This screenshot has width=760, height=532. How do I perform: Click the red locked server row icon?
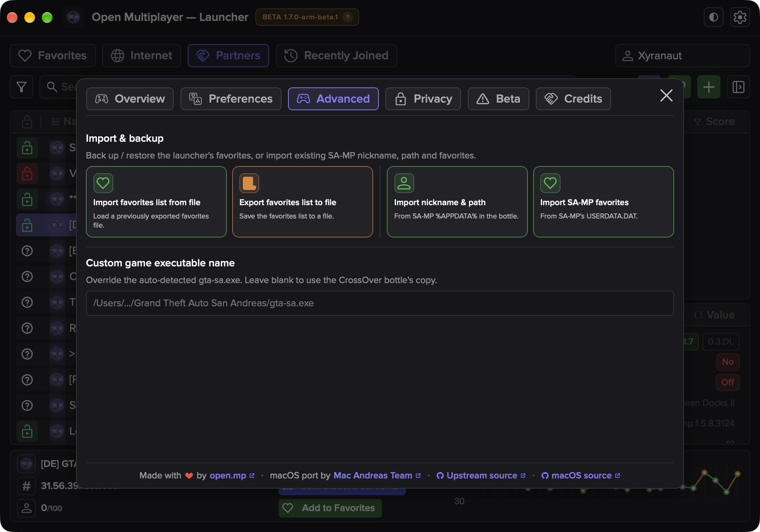point(27,174)
